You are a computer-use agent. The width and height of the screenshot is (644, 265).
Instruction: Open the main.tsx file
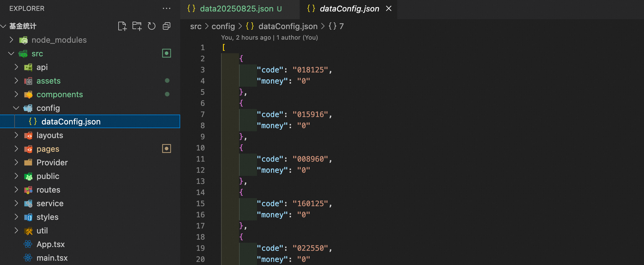(90, 258)
